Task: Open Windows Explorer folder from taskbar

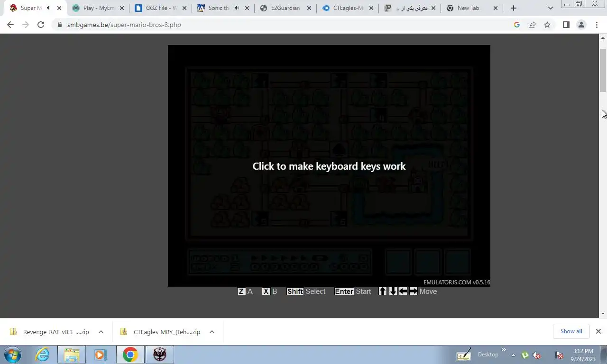Action: tap(71, 355)
